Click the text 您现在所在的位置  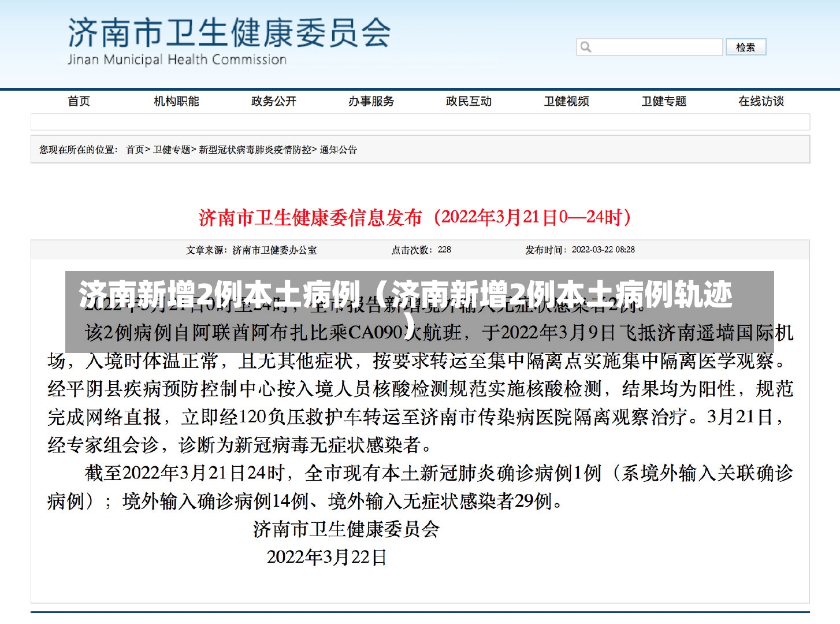[78, 150]
